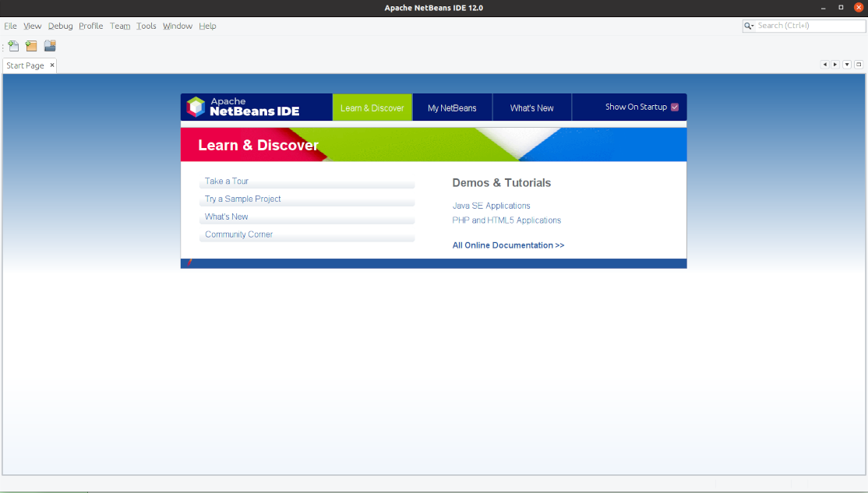Uncheck the Show On Startup checkbox
This screenshot has width=868, height=493.
(675, 107)
